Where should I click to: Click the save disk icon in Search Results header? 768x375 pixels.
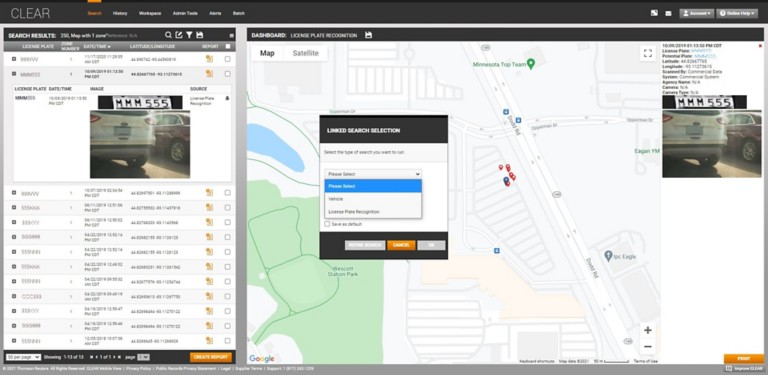click(199, 35)
